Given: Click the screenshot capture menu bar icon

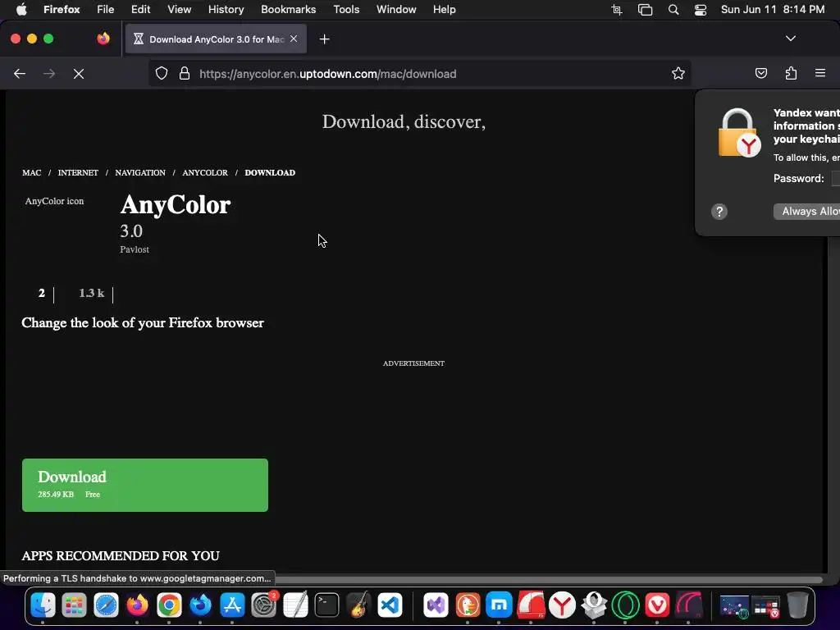Looking at the screenshot, I should pyautogui.click(x=617, y=10).
